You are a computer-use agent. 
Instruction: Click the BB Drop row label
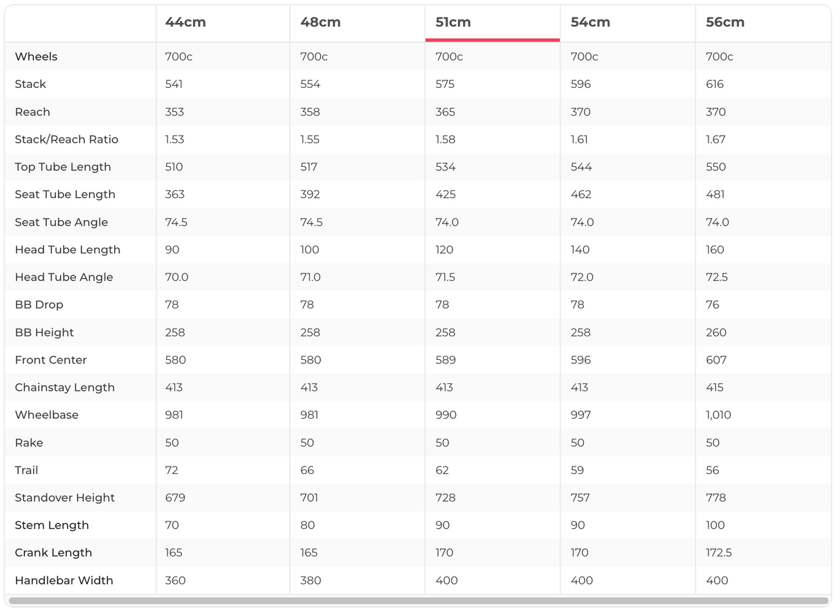(39, 305)
